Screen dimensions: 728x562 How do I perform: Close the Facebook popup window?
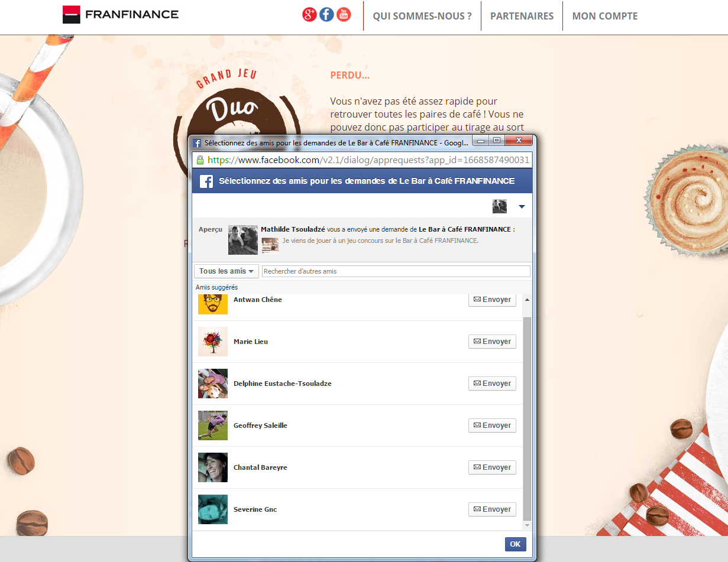pos(519,141)
